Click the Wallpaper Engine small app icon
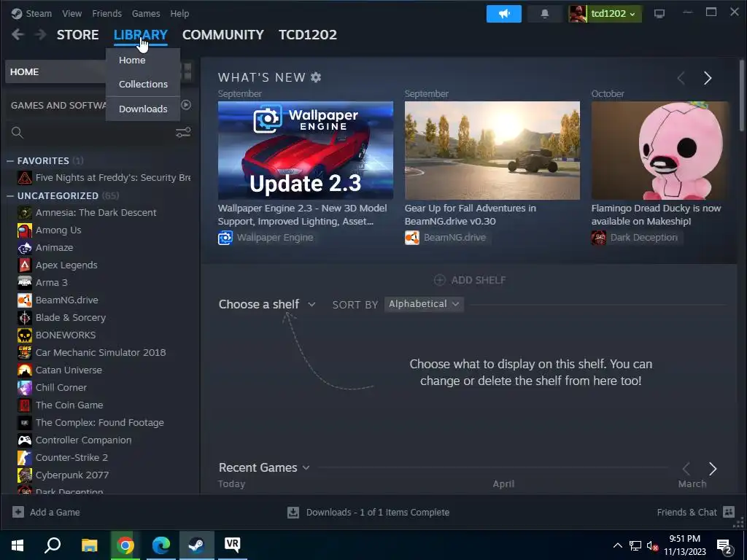This screenshot has height=560, width=747. coord(225,238)
